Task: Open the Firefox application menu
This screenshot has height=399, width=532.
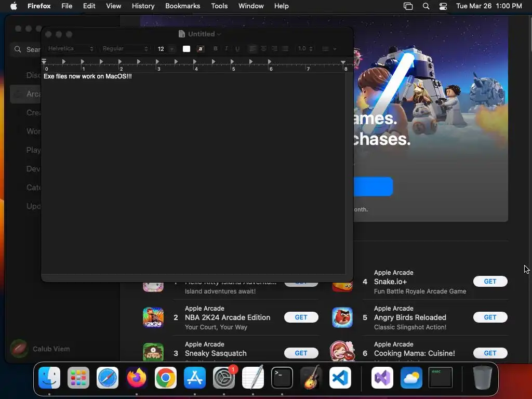Action: (x=39, y=6)
